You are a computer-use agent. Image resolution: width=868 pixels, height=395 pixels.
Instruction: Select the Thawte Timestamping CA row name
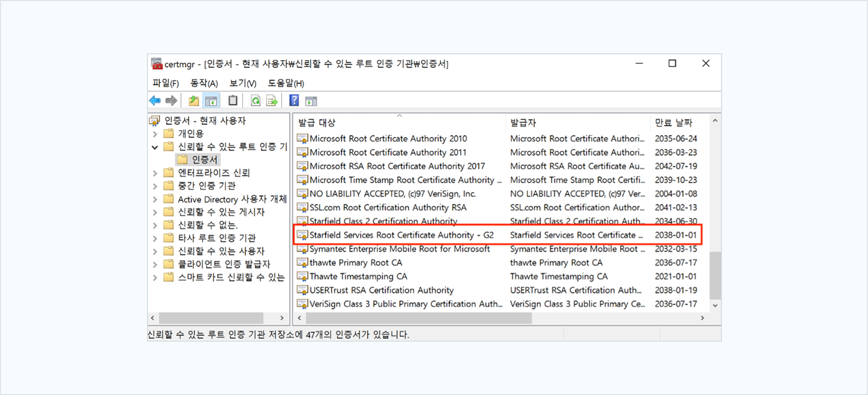point(358,276)
